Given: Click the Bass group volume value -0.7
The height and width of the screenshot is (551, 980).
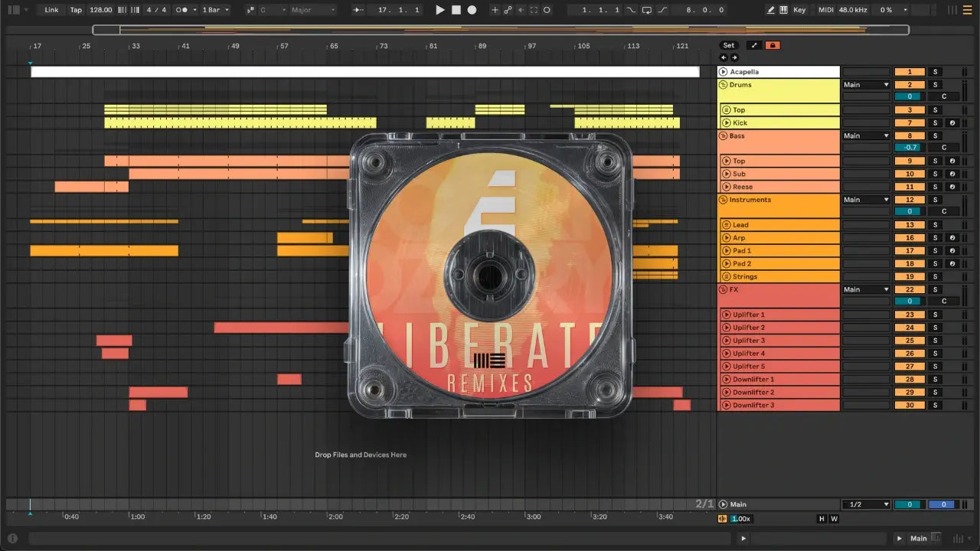Looking at the screenshot, I should (x=910, y=148).
